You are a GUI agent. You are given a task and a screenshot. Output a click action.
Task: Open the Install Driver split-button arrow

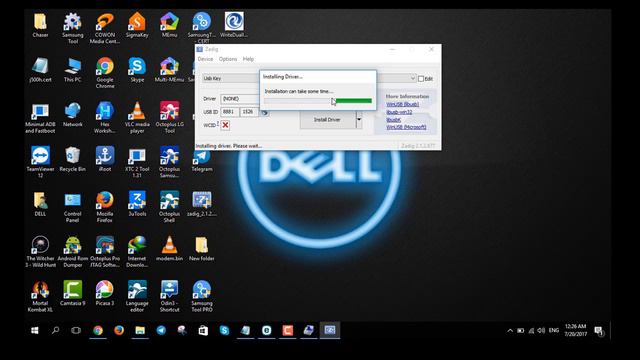359,120
